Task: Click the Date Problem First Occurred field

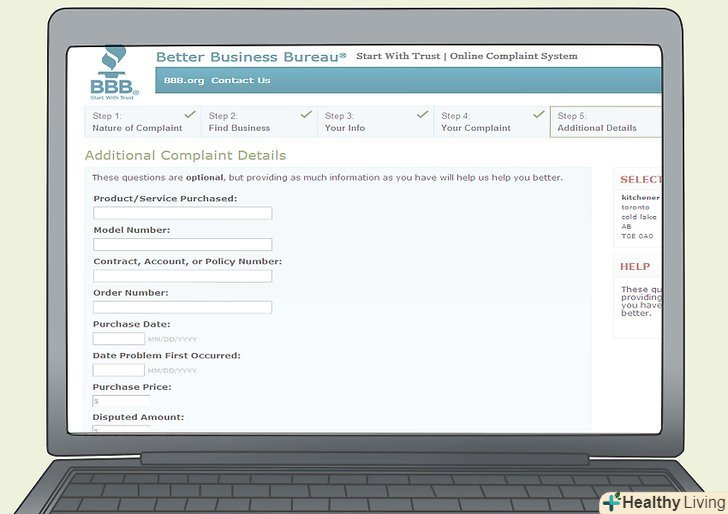Action: tap(119, 370)
